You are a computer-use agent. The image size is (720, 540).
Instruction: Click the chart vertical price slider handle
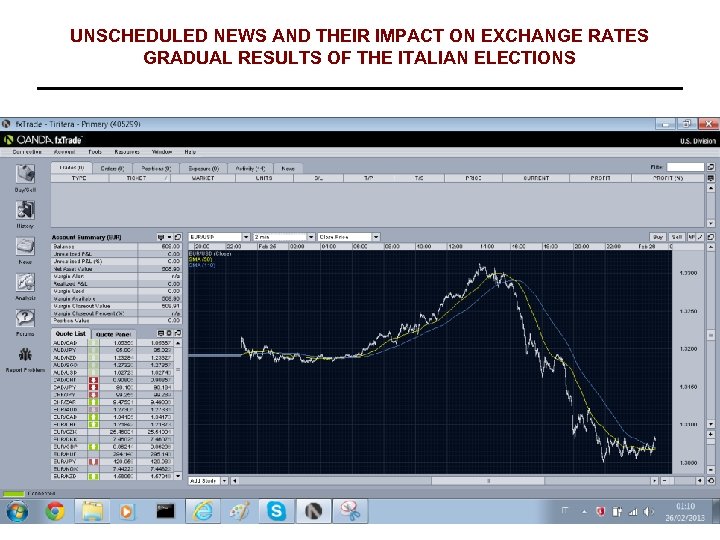711,335
